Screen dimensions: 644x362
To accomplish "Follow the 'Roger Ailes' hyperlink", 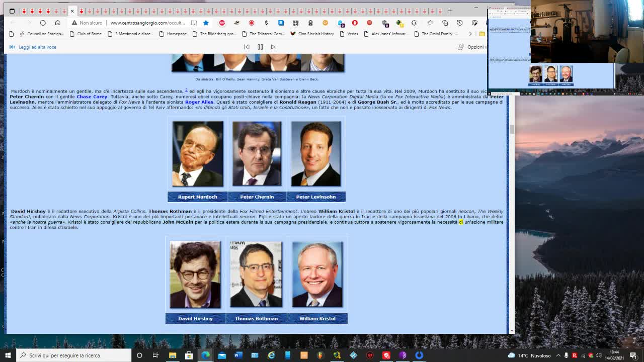I will click(199, 102).
